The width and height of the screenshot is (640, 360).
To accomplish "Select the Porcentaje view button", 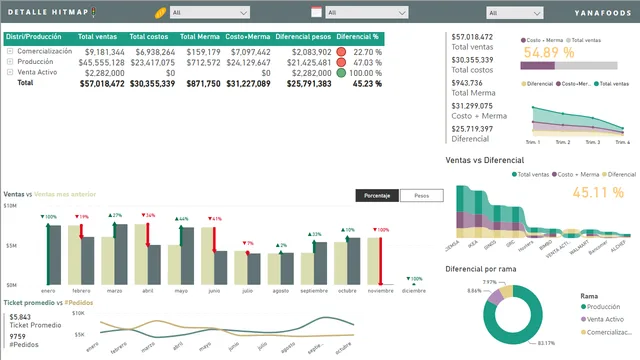I will point(377,196).
